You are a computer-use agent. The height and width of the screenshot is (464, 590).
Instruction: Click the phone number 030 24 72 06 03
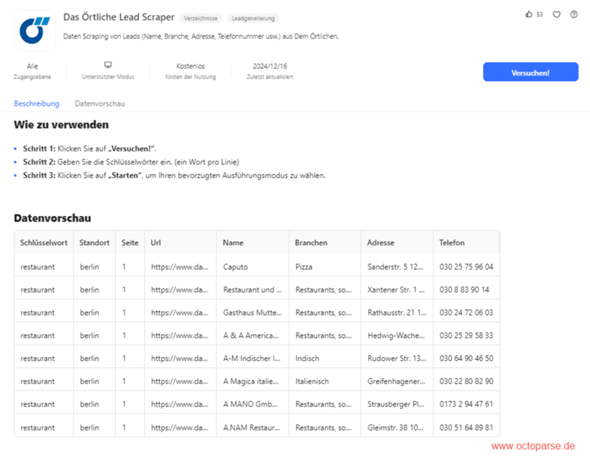point(466,313)
